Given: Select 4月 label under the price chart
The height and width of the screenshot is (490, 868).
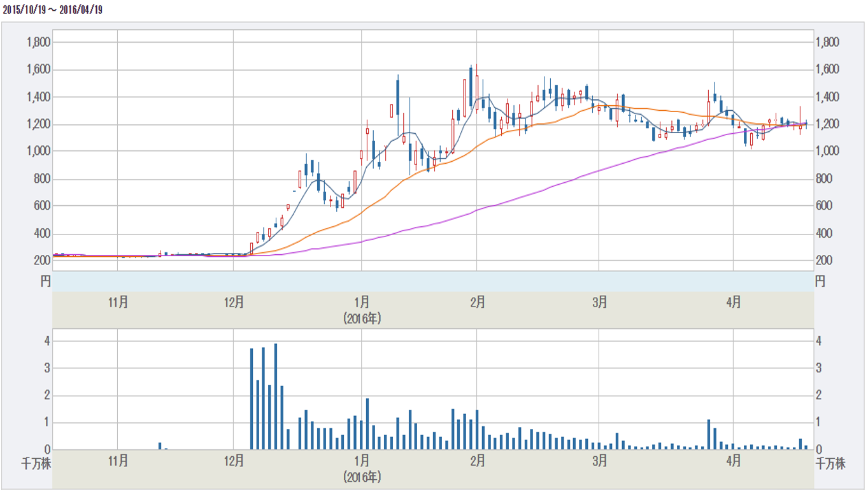Looking at the screenshot, I should pos(733,303).
